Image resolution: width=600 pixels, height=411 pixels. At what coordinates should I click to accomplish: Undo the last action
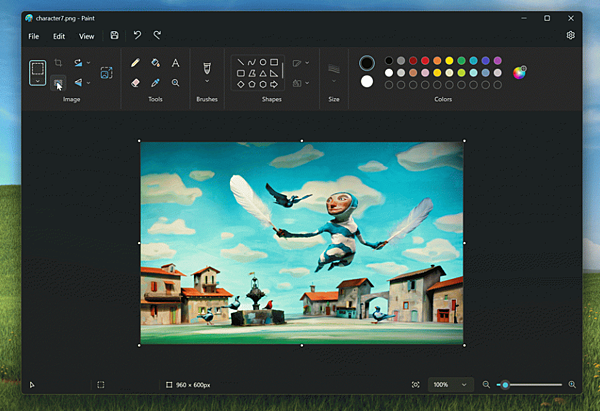(x=137, y=35)
